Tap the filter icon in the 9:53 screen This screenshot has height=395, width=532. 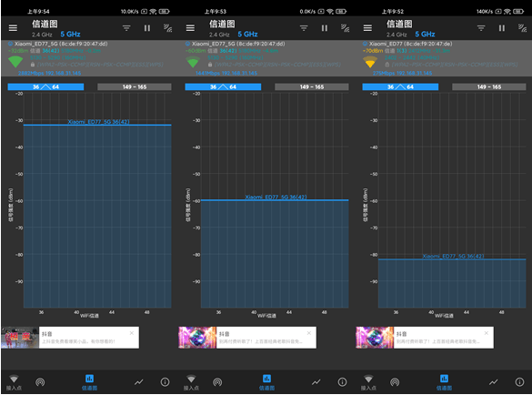click(x=304, y=28)
